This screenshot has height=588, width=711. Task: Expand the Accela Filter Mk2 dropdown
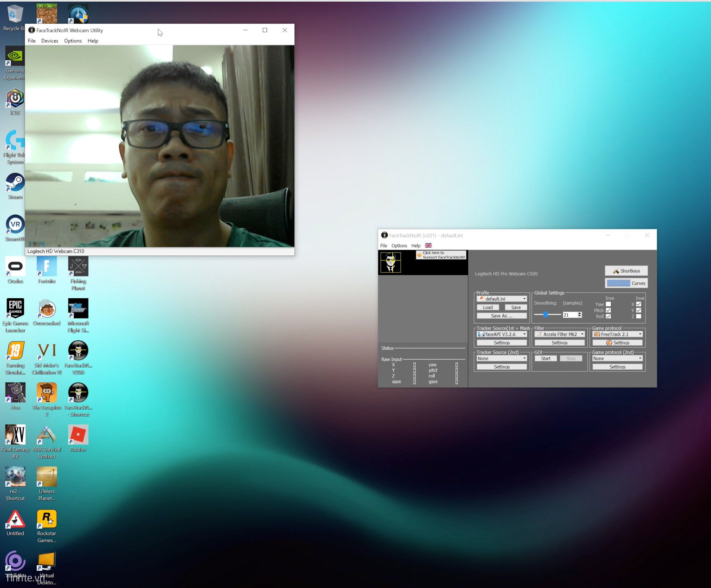click(x=559, y=334)
